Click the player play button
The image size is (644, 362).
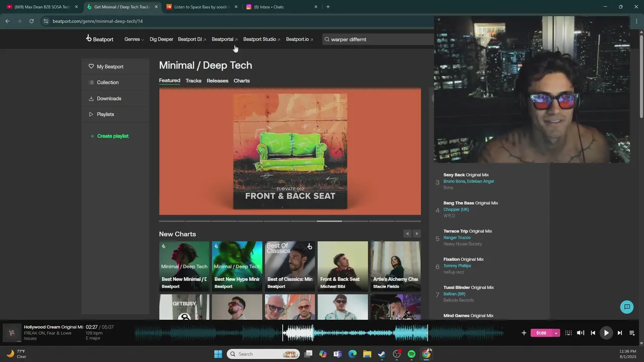click(x=606, y=333)
